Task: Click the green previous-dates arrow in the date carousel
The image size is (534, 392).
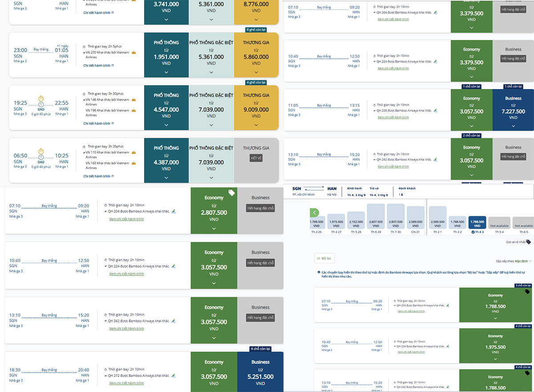Action: (315, 213)
